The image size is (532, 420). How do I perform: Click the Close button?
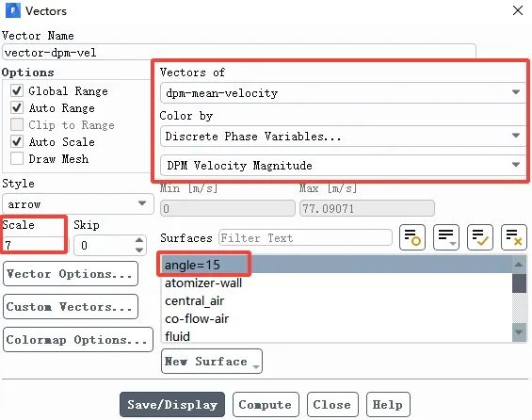pos(332,404)
